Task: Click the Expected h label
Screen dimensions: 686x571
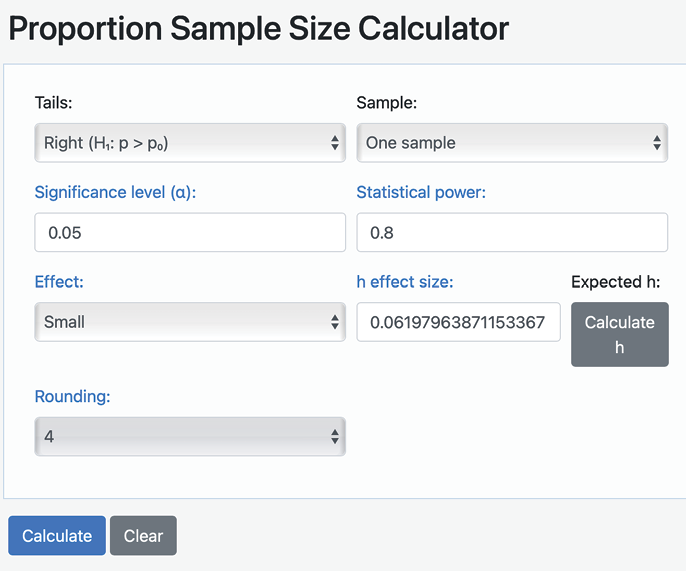Action: (615, 282)
